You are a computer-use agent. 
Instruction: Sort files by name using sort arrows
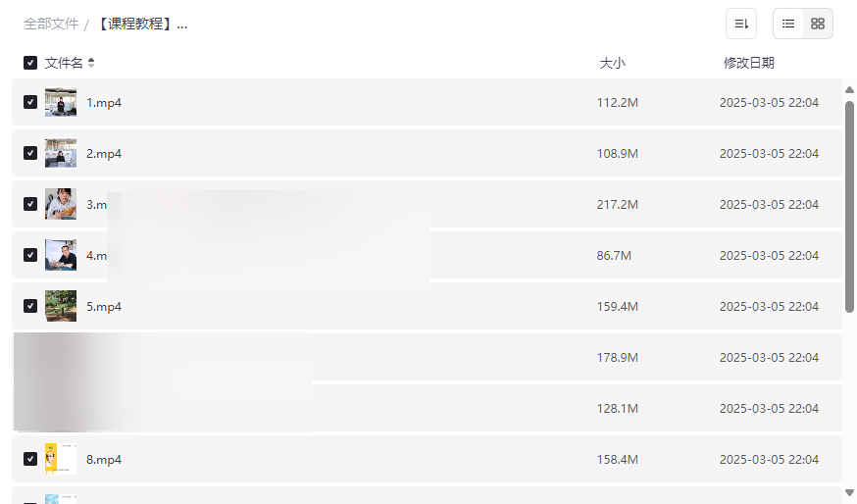91,63
